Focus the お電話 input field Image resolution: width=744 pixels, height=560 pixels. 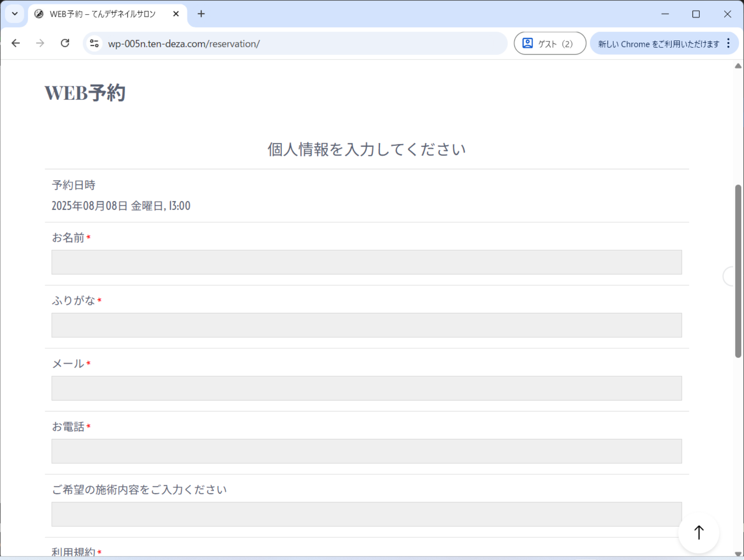pos(366,451)
